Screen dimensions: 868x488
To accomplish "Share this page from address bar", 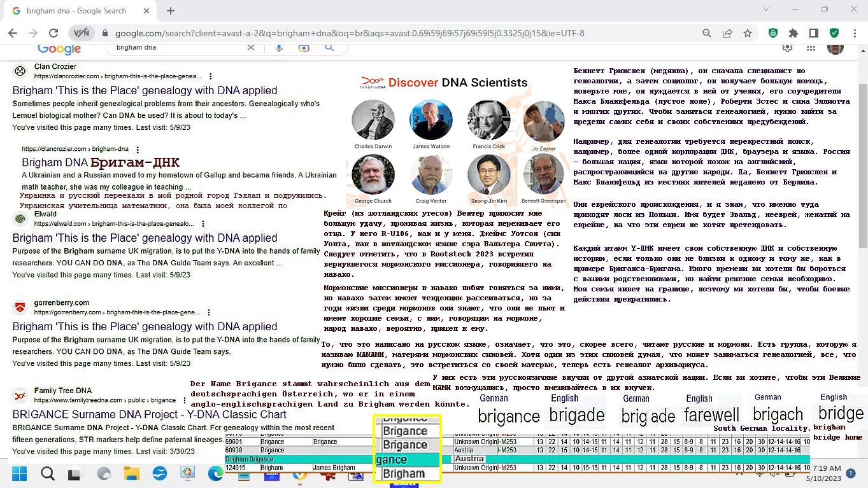I will [x=727, y=33].
